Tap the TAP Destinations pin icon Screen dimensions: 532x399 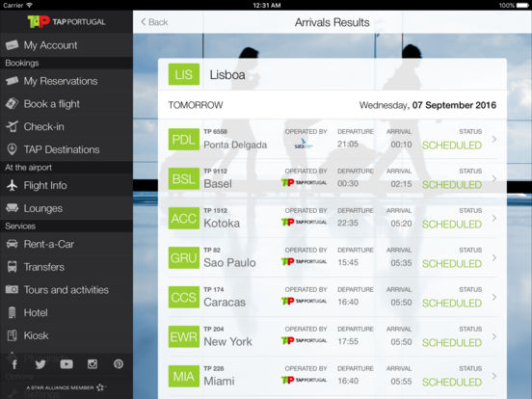[x=12, y=149]
